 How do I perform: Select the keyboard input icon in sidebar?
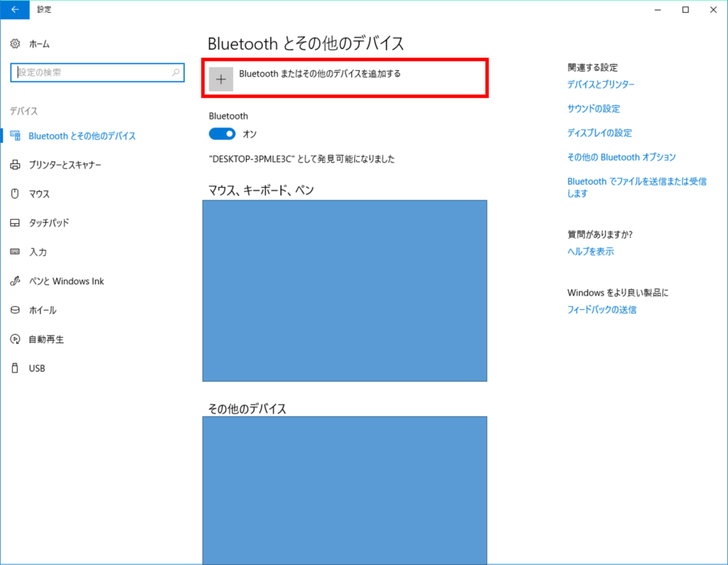[x=15, y=252]
